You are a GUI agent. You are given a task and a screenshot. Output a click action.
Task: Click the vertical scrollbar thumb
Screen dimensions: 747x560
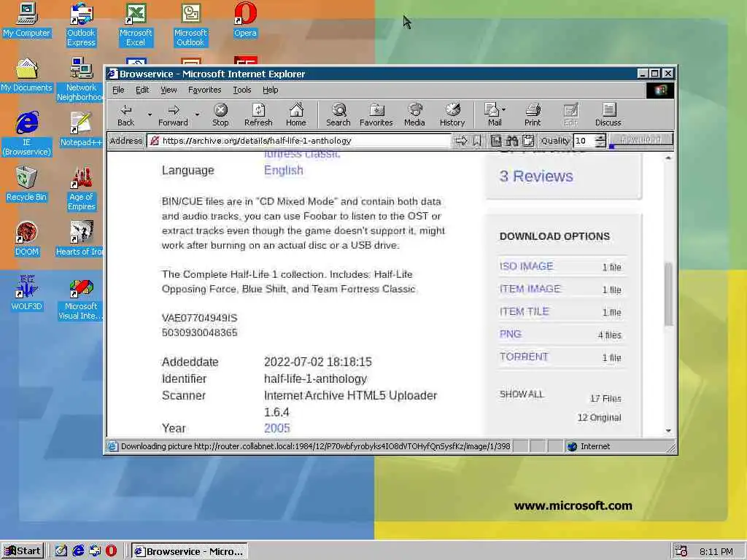tap(668, 294)
